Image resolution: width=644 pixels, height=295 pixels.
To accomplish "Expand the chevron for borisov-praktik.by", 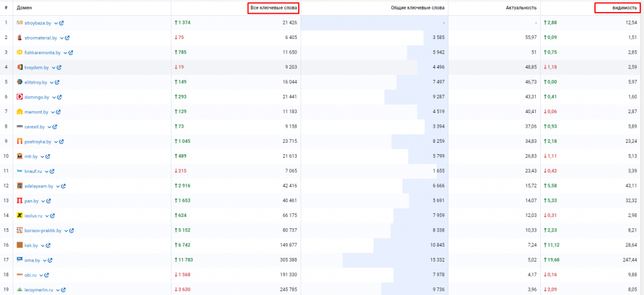I will pyautogui.click(x=67, y=230).
